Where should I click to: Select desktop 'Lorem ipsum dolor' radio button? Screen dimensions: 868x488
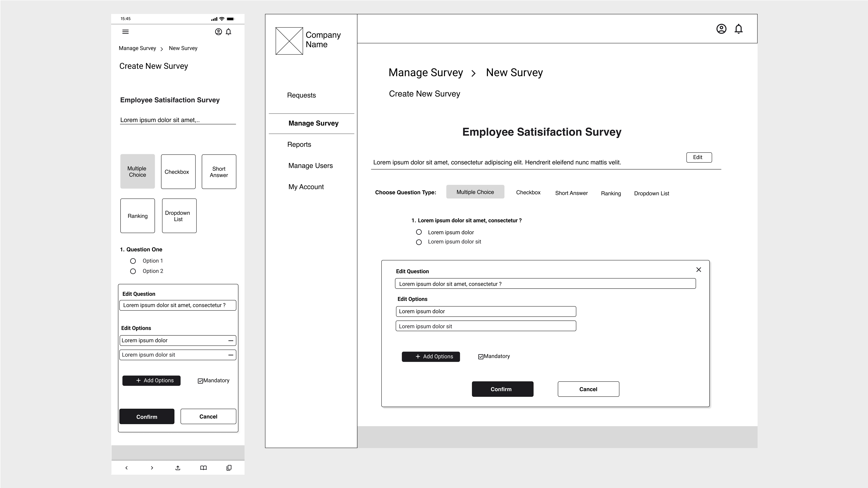coord(419,232)
